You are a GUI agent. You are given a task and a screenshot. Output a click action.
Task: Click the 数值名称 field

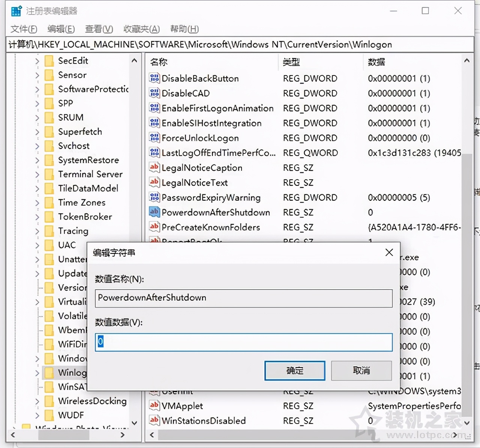tap(244, 298)
